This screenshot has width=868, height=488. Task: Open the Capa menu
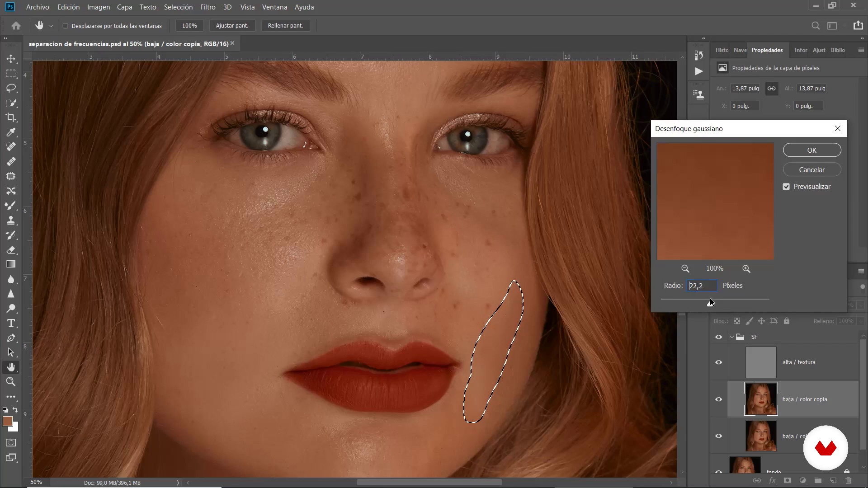124,7
